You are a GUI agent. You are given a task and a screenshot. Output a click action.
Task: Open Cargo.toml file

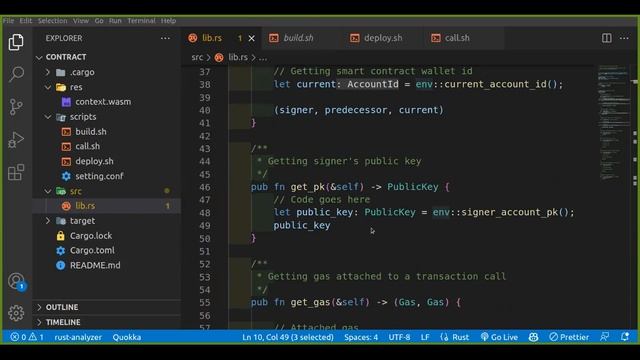click(x=92, y=251)
